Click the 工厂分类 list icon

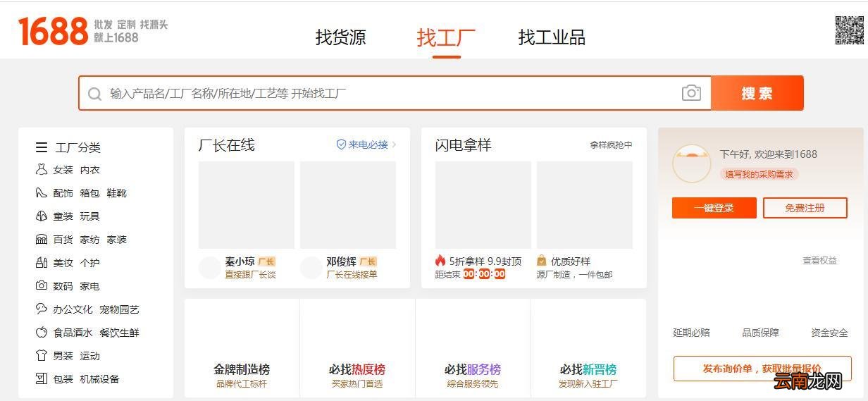42,147
